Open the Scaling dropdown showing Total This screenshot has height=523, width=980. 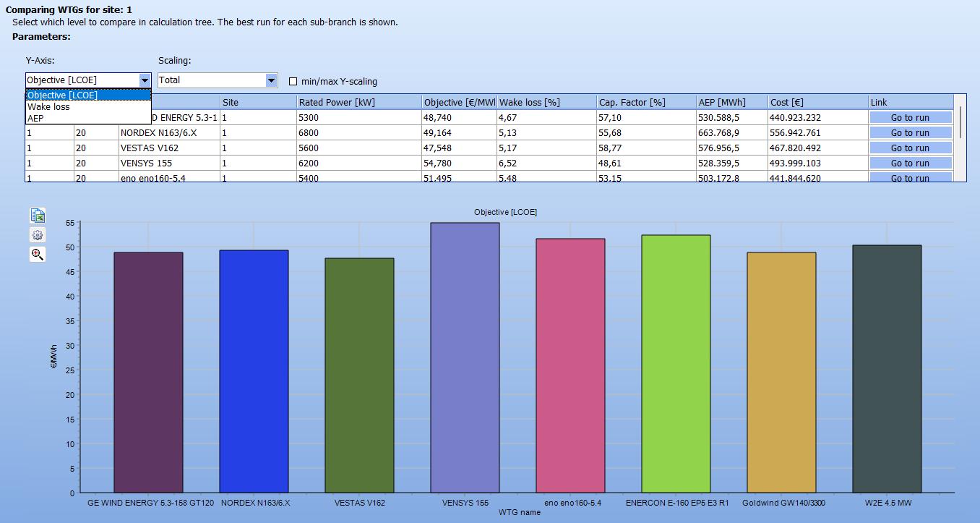218,80
